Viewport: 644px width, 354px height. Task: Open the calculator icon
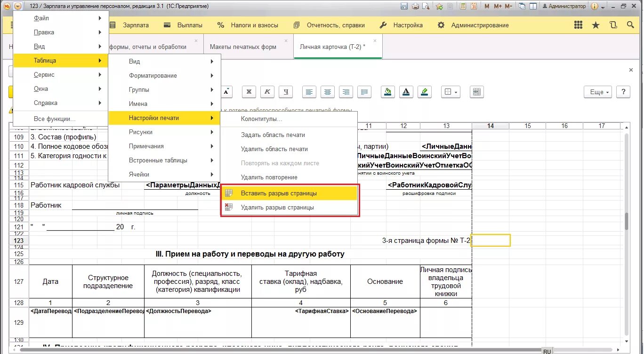[x=463, y=6]
